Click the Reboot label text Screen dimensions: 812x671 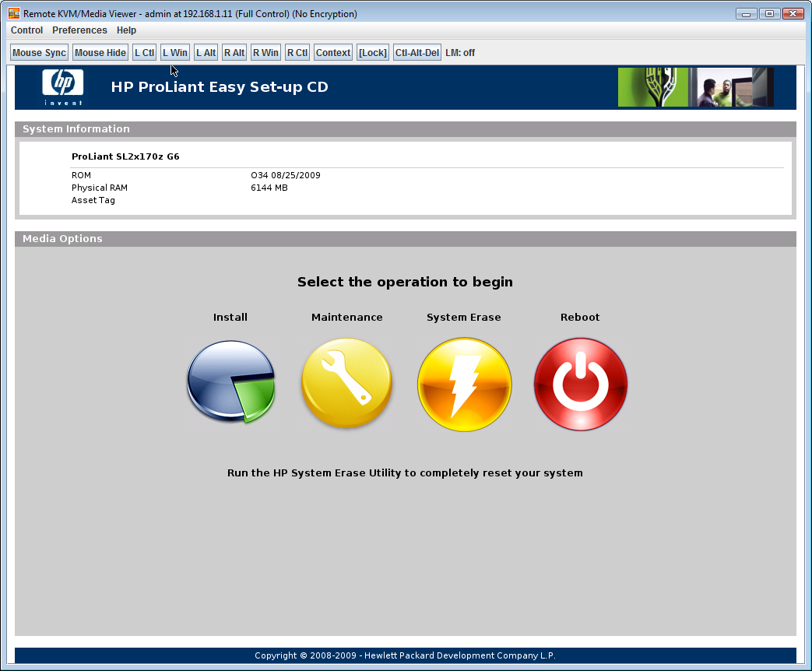pyautogui.click(x=580, y=317)
